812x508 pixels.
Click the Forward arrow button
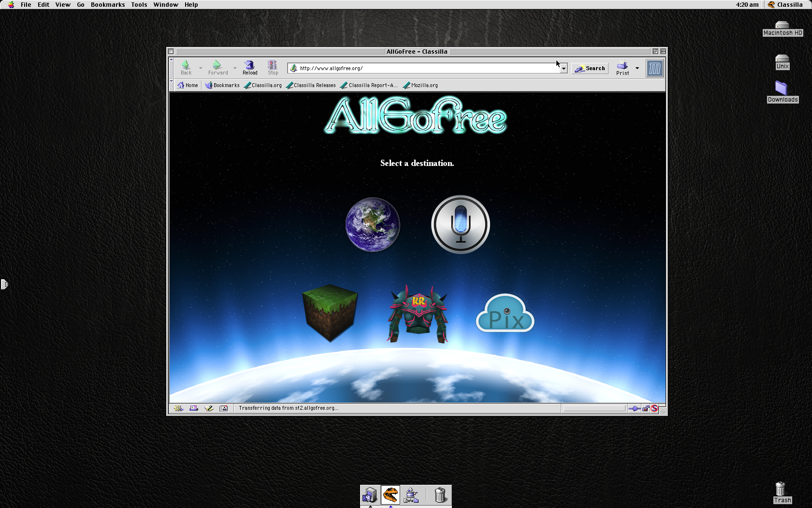tap(217, 68)
